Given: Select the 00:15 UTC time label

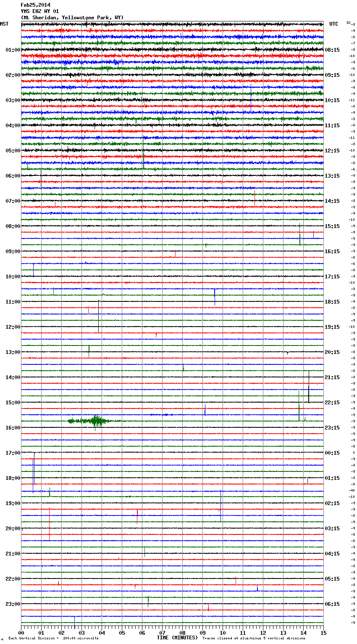Looking at the screenshot, I should pos(332,453).
